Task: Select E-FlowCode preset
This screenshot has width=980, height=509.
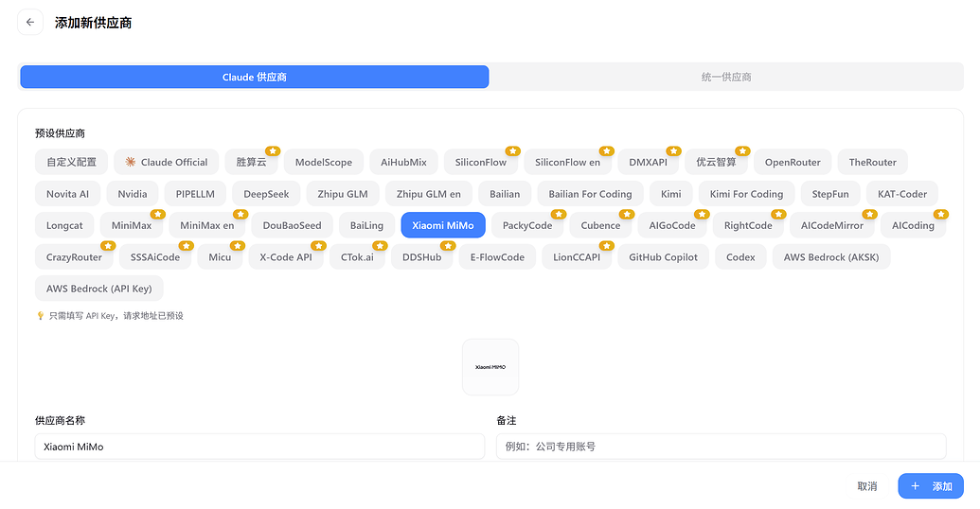Action: [497, 257]
